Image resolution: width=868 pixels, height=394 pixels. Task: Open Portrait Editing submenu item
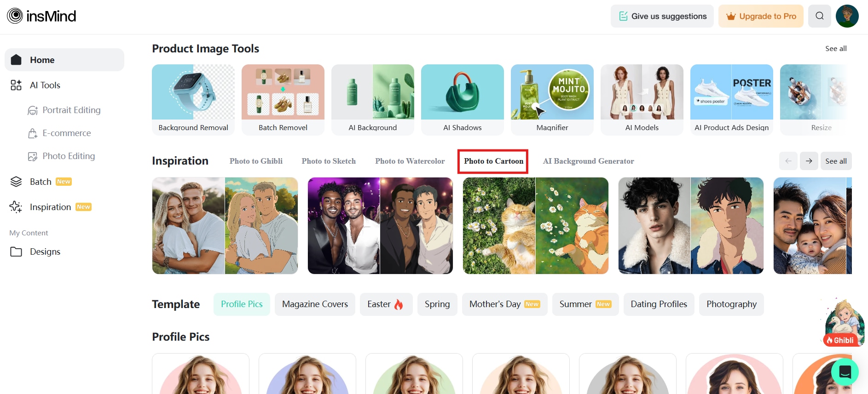click(x=64, y=110)
